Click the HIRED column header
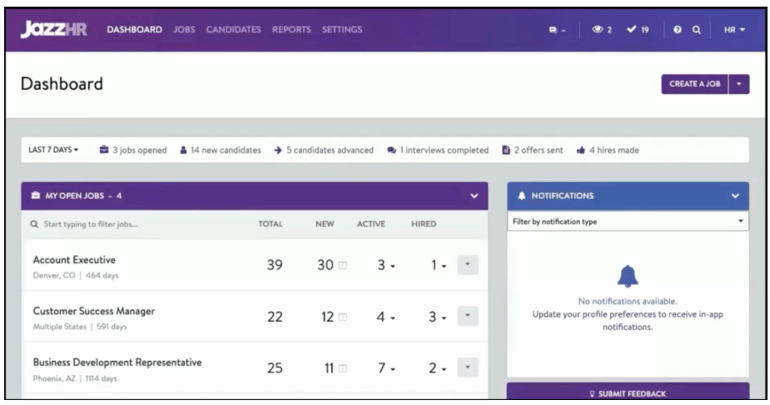Image resolution: width=770 pixels, height=405 pixels. tap(424, 224)
